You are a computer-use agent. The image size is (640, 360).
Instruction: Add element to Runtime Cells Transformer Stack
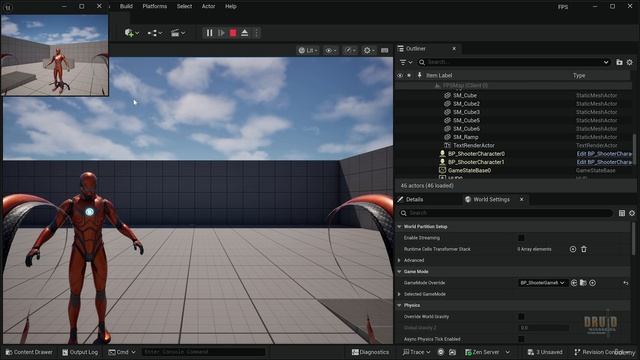573,249
